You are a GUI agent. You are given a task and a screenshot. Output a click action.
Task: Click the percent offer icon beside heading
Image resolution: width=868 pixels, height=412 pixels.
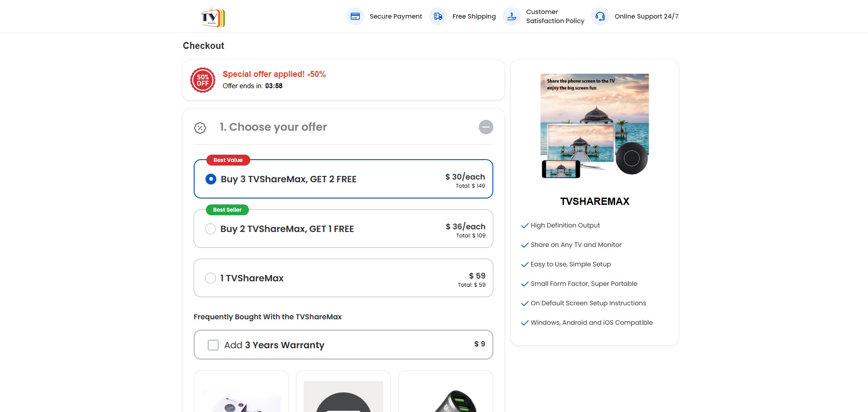tap(200, 128)
